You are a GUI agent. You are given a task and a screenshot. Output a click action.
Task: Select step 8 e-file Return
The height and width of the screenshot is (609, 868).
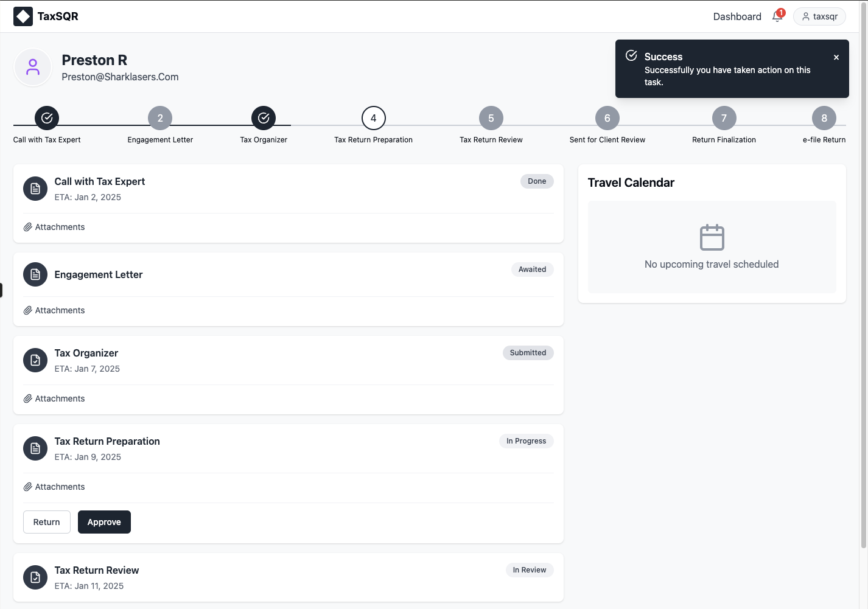pos(824,118)
